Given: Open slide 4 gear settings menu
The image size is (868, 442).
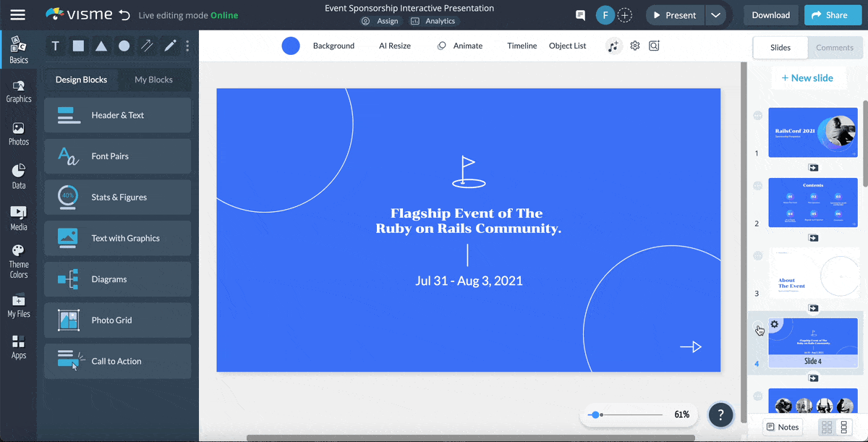Looking at the screenshot, I should (x=775, y=325).
